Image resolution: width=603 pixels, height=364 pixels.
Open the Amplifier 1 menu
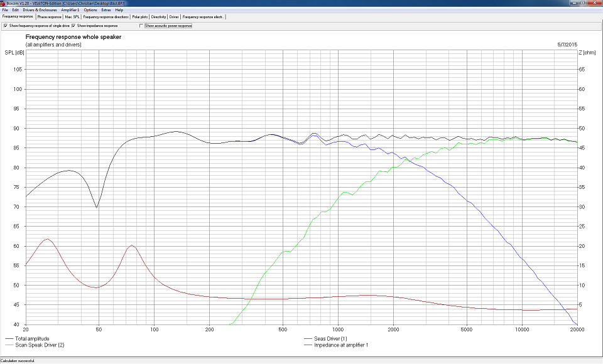pyautogui.click(x=70, y=10)
